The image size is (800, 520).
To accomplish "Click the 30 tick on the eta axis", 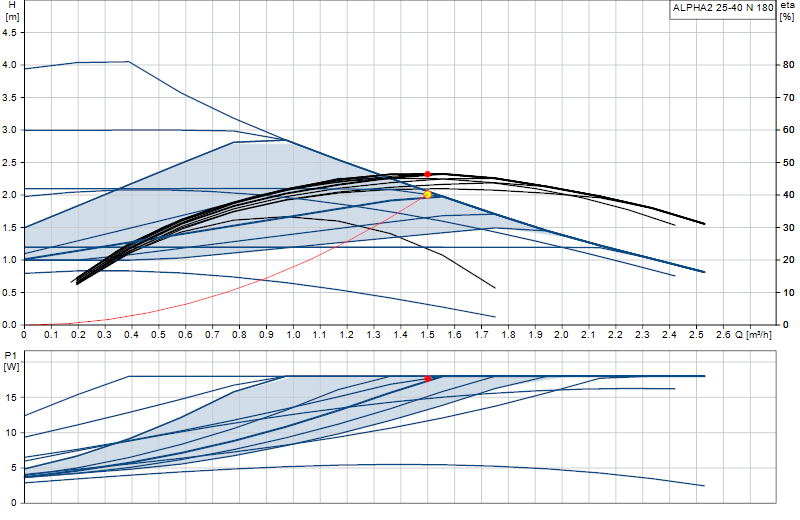I will tap(789, 228).
